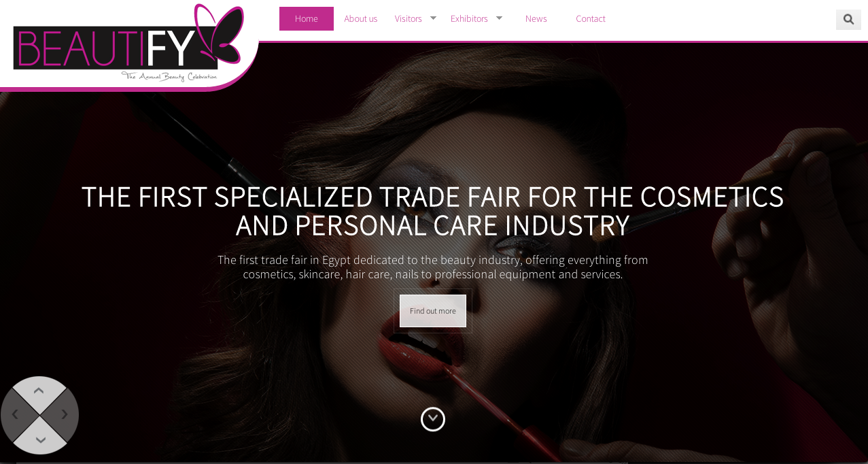Click the description paragraph about Egypt
The width and height of the screenshot is (868, 464).
433,267
